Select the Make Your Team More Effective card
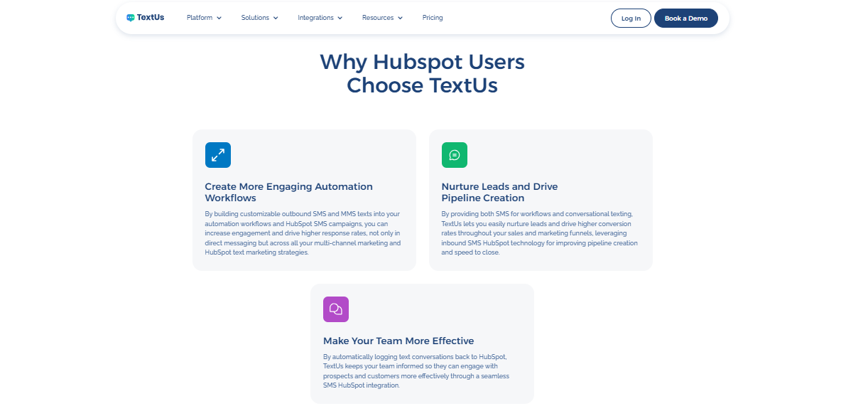The width and height of the screenshot is (868, 416). pyautogui.click(x=422, y=343)
